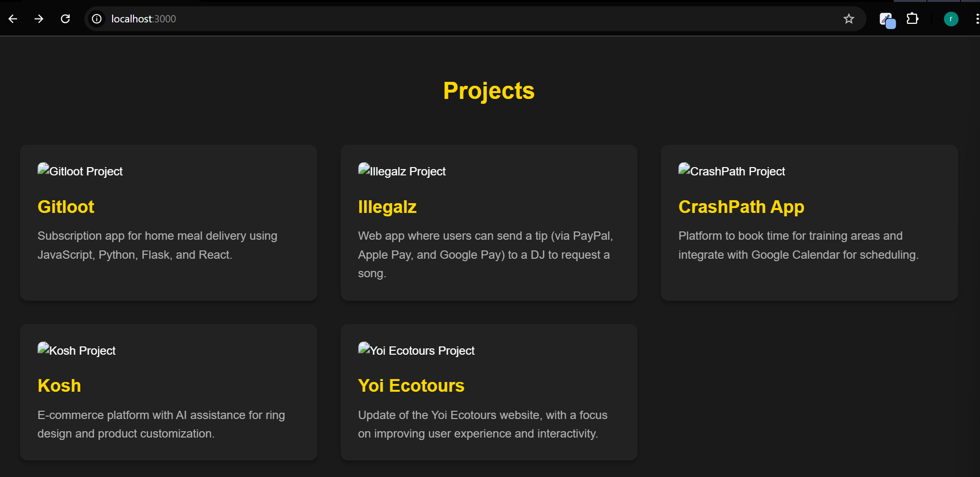Open the CrashPath App project link

tap(741, 207)
